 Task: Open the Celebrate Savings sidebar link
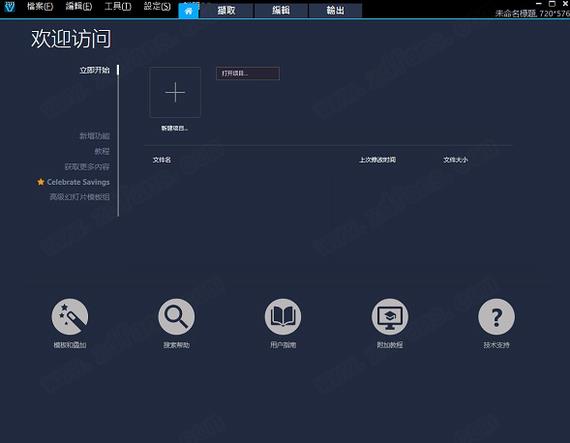coord(78,182)
